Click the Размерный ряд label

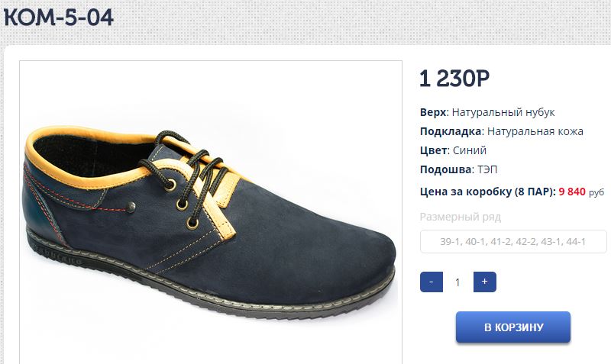(x=461, y=217)
